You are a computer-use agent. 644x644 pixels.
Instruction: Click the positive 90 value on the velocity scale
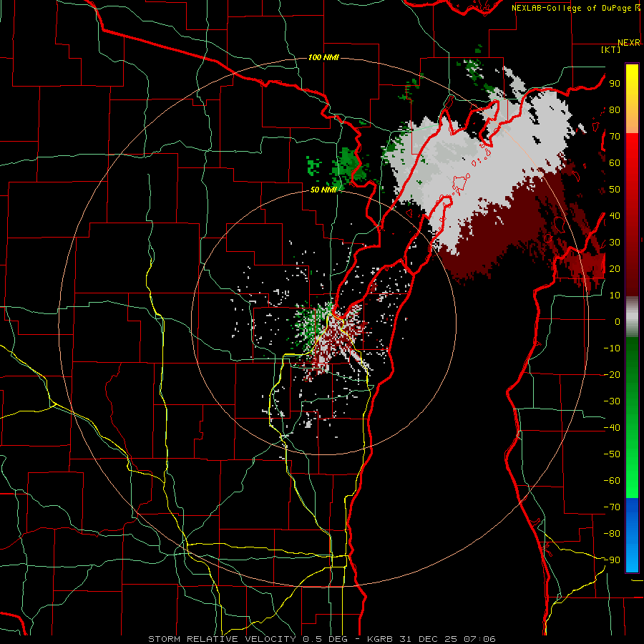pyautogui.click(x=615, y=84)
